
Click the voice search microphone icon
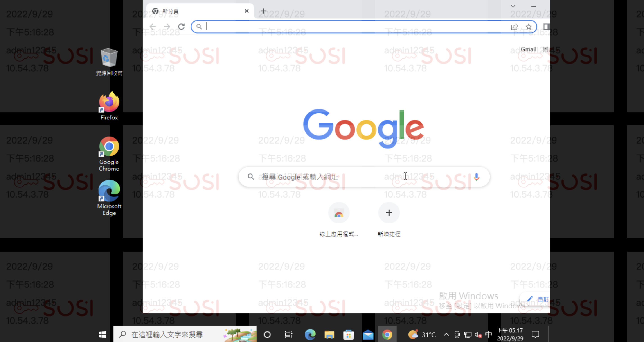pos(476,177)
